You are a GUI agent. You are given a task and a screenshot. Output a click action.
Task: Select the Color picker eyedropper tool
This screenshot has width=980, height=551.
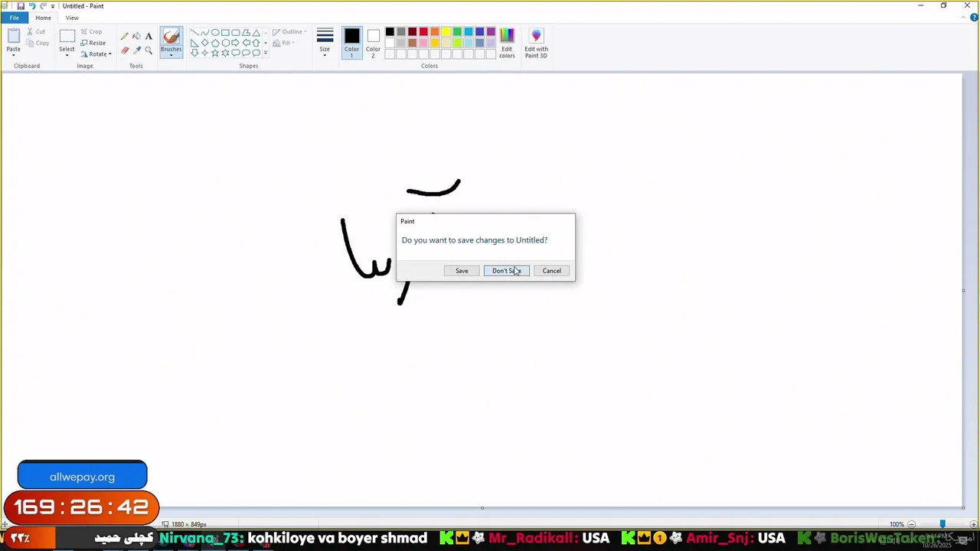tap(136, 51)
